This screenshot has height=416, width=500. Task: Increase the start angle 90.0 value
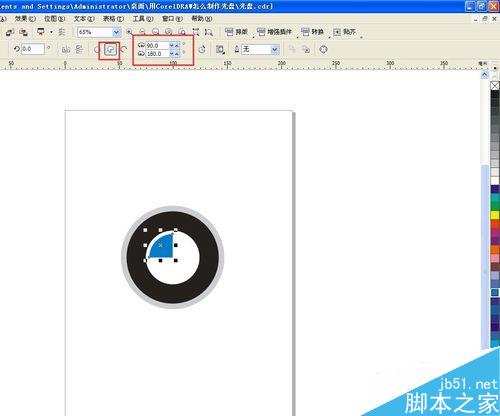177,45
